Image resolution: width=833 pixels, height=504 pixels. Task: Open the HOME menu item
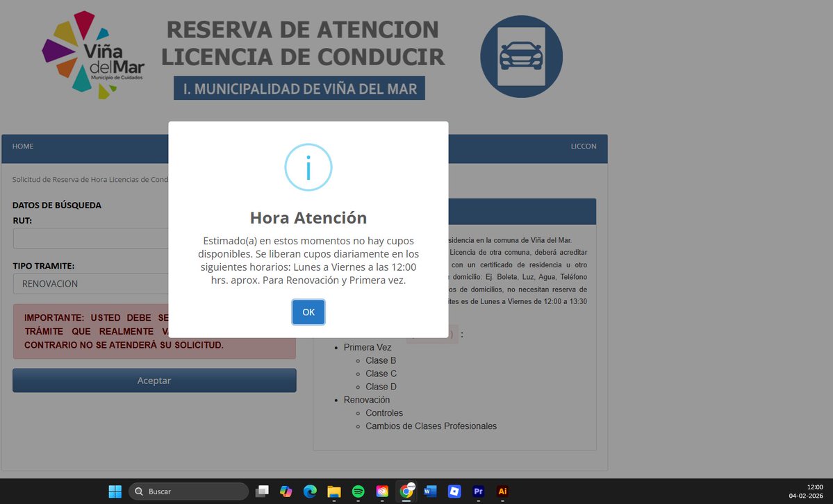pyautogui.click(x=23, y=146)
